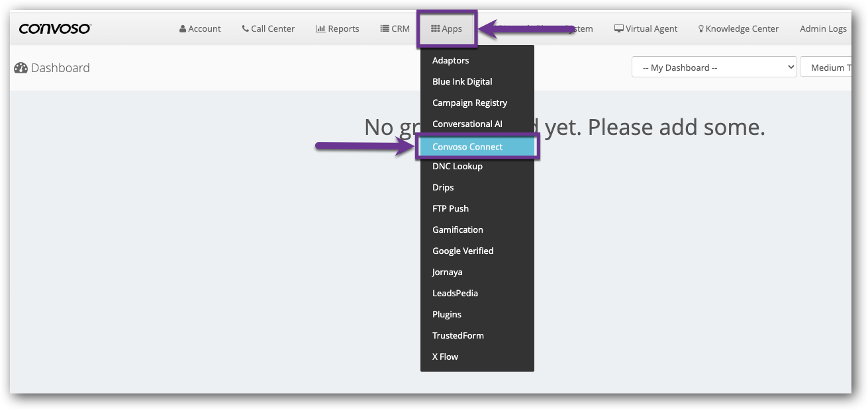Choose Blue Ink Digital menu entry
This screenshot has height=410, width=868.
(x=462, y=81)
